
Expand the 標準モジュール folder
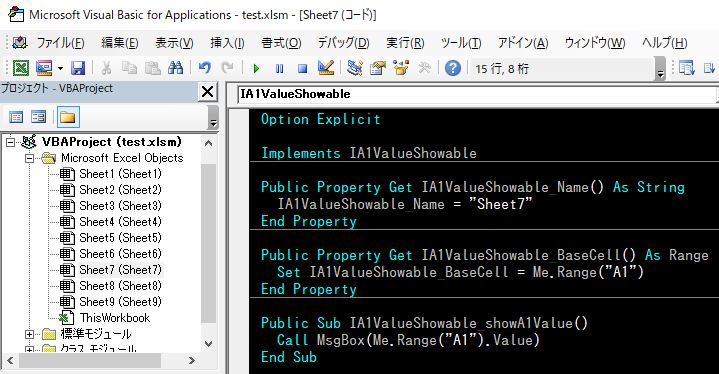29,335
